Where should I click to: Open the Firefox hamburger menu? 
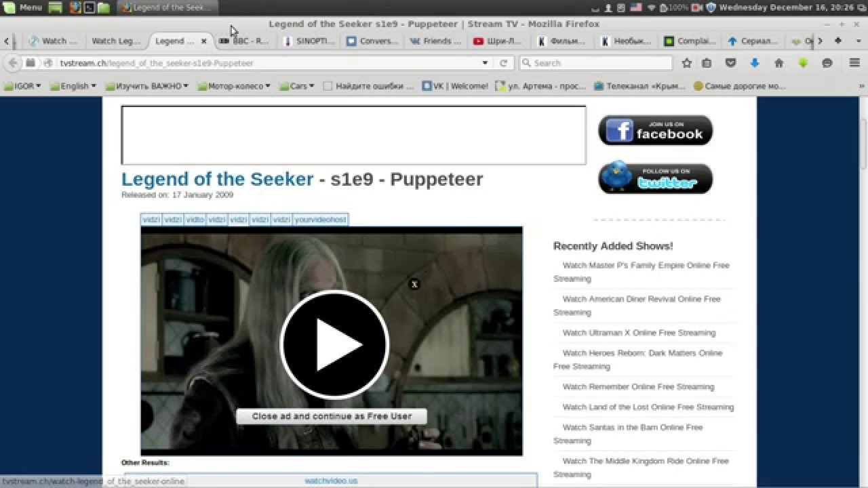pos(854,63)
